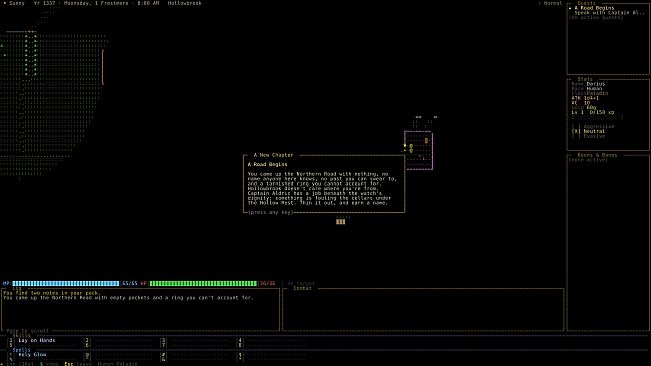
Task: Click the Human Paladin label in bottom bar
Action: pos(117,364)
